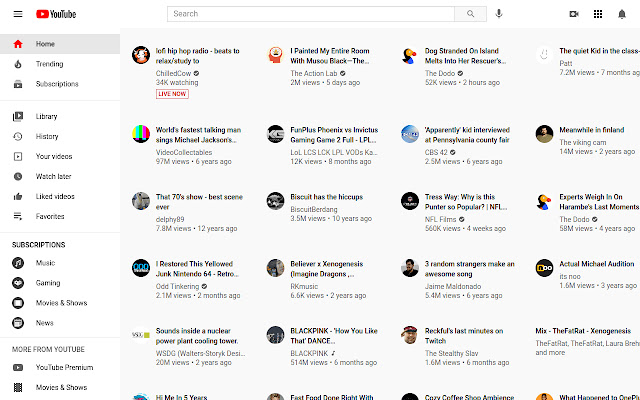Open the notifications bell
640x400 pixels.
(622, 14)
